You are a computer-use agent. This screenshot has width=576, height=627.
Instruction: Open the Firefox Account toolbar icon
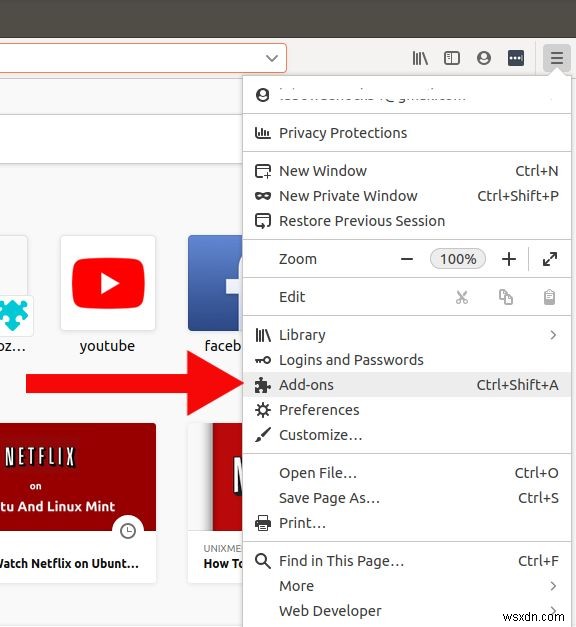484,58
